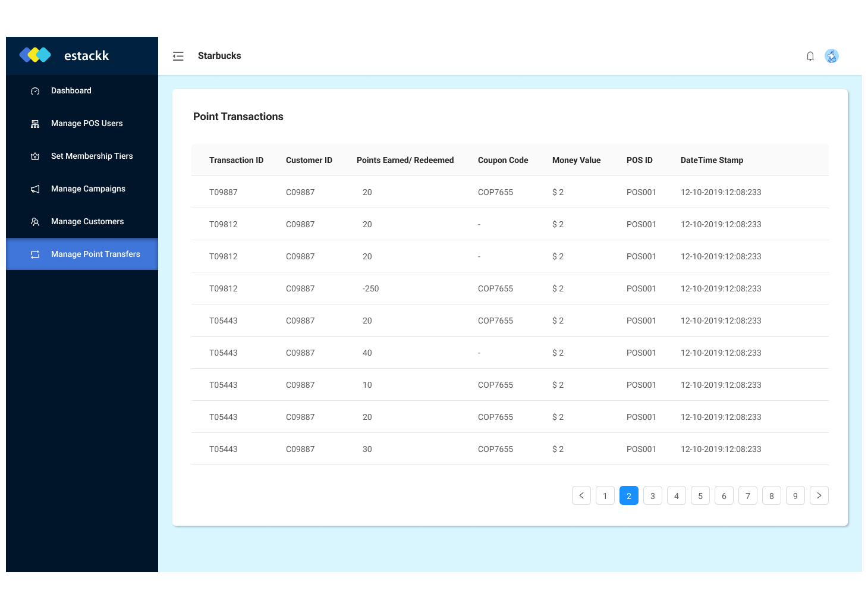Image resolution: width=868 pixels, height=609 pixels.
Task: Click the Dashboard gauge icon
Action: 35,91
